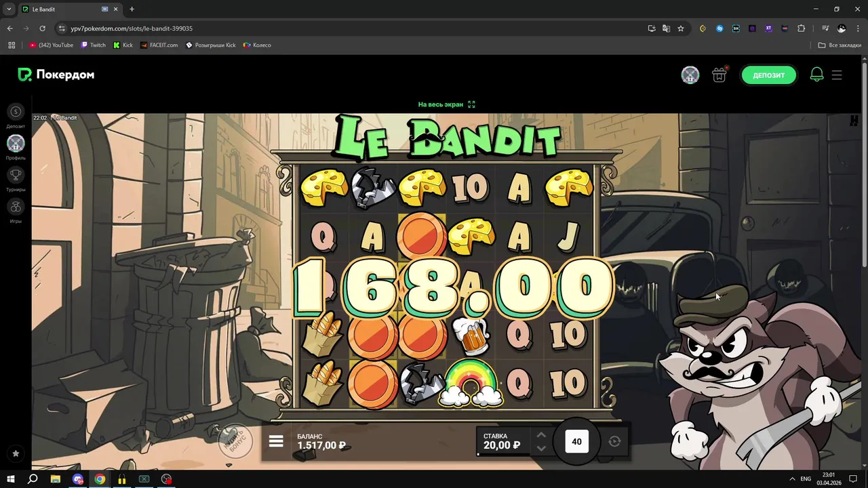Click the ENG language indicator
This screenshot has width=868, height=488.
[x=806, y=479]
